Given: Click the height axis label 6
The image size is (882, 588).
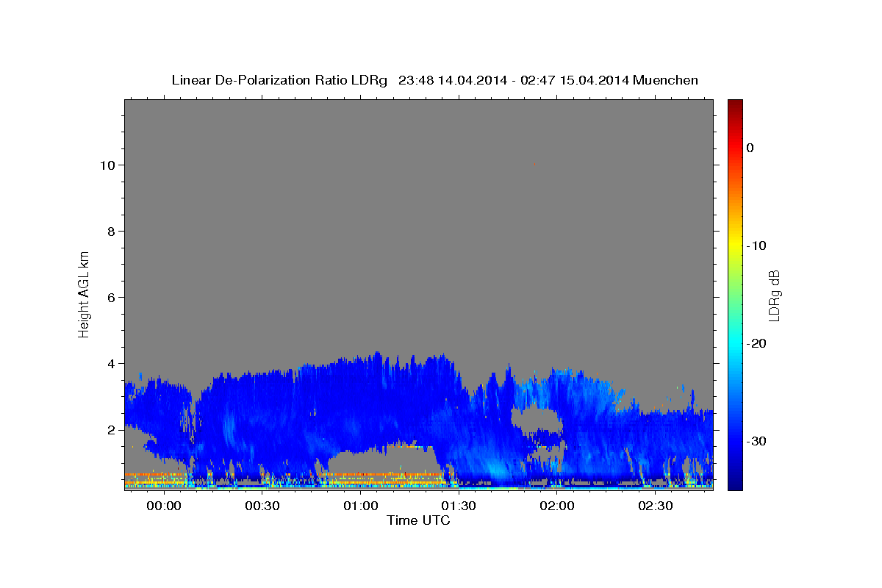Looking at the screenshot, I should [110, 297].
